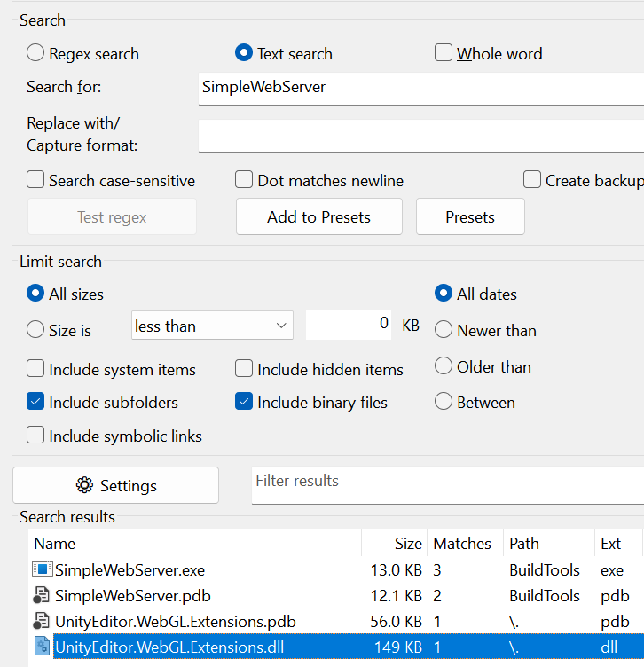Open the less than size dropdown
The image size is (644, 667).
click(x=212, y=326)
